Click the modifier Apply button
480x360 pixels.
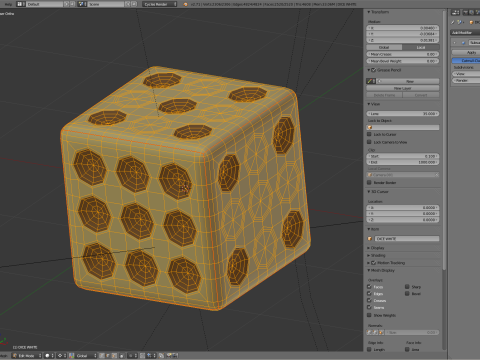[466, 52]
